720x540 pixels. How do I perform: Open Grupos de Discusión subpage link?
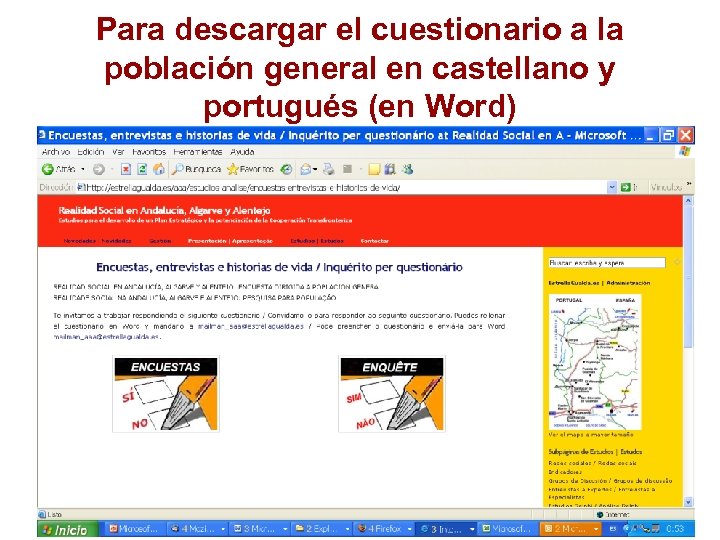tap(610, 481)
